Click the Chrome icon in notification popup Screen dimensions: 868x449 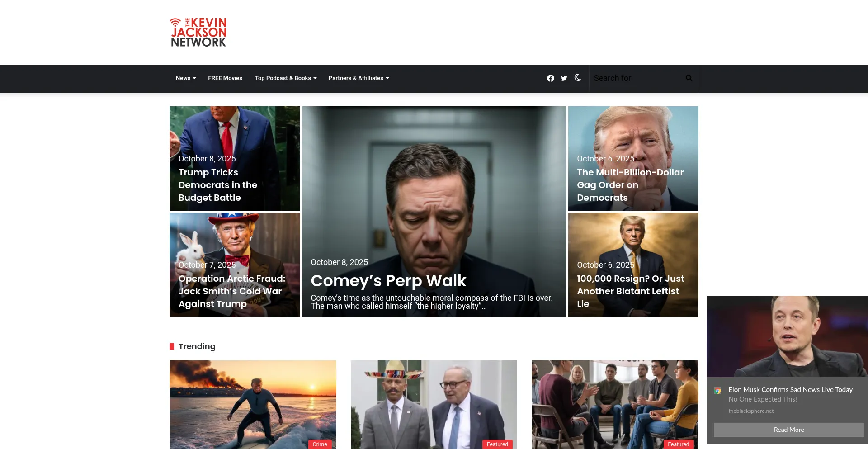pyautogui.click(x=717, y=391)
